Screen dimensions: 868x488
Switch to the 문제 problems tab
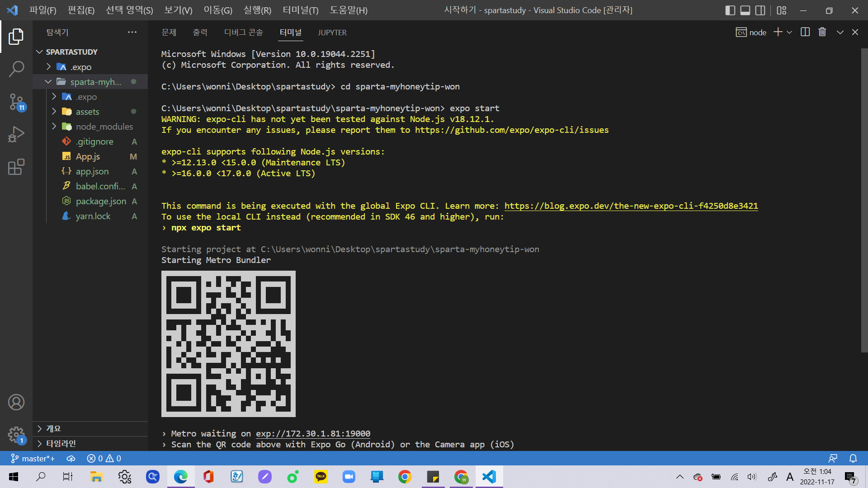pos(169,33)
